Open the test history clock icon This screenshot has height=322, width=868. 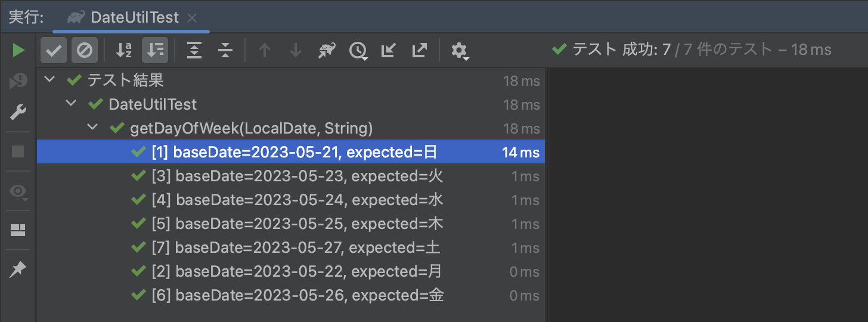pyautogui.click(x=358, y=51)
